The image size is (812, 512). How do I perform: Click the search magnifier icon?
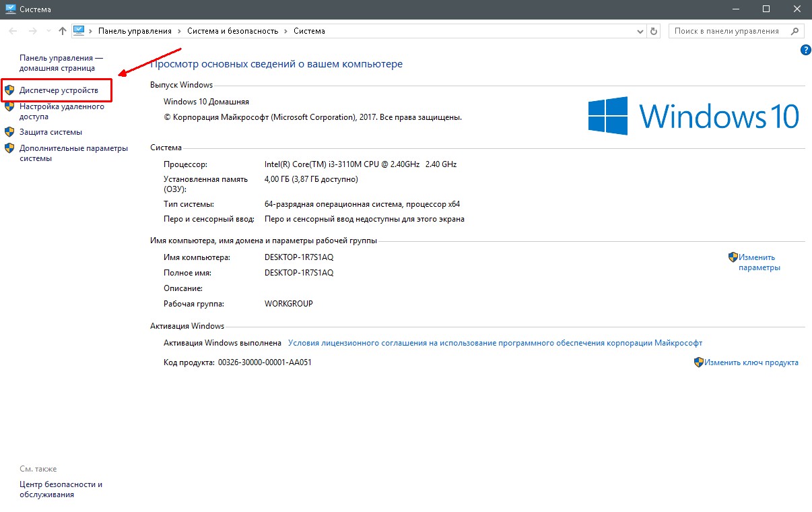pyautogui.click(x=795, y=31)
